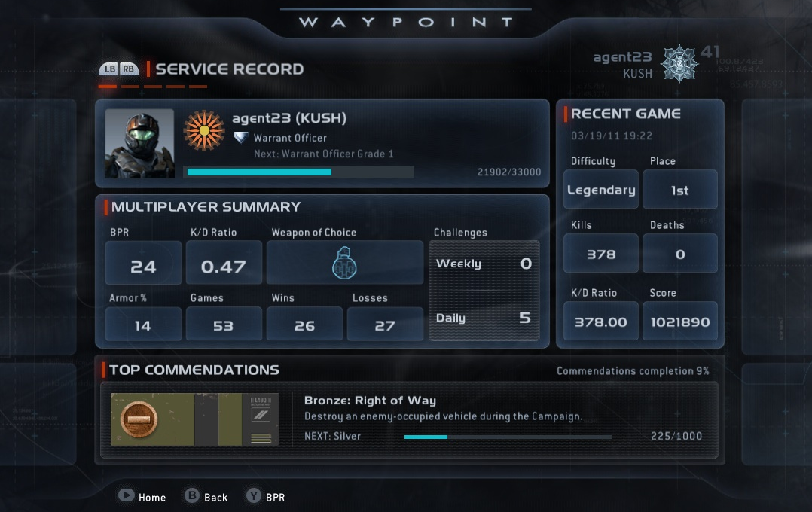Select the K/D Ratio 0.47 tile
Viewport: 812px width, 512px height.
pyautogui.click(x=224, y=263)
